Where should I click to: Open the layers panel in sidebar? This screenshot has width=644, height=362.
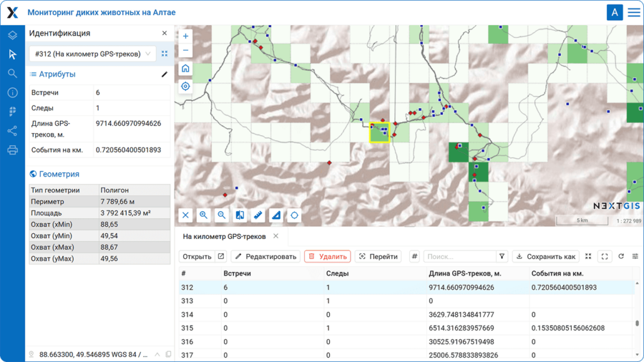click(x=12, y=35)
